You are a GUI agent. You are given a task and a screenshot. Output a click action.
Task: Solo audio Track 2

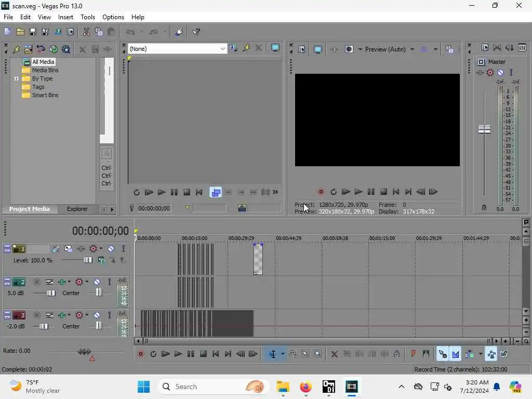click(x=109, y=282)
